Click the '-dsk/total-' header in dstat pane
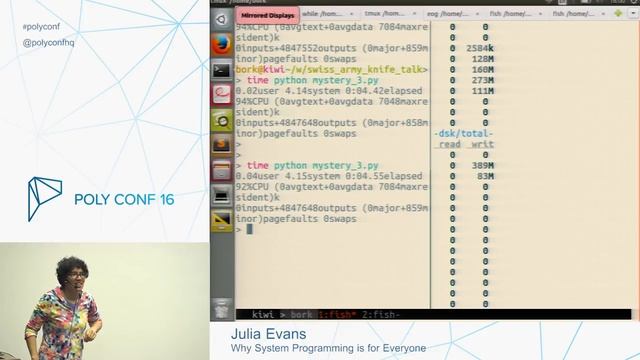The width and height of the screenshot is (640, 360). tap(463, 133)
